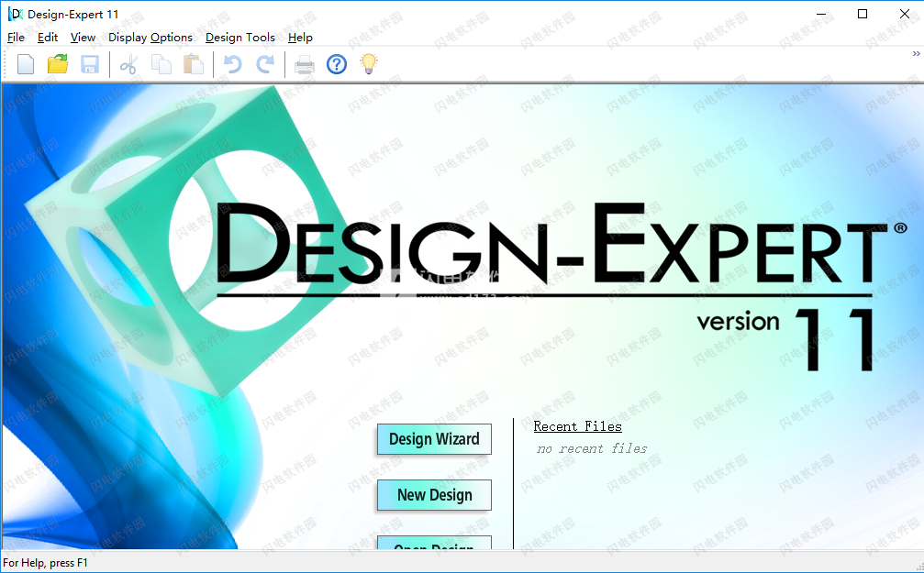Open the View menu
924x573 pixels.
point(83,38)
